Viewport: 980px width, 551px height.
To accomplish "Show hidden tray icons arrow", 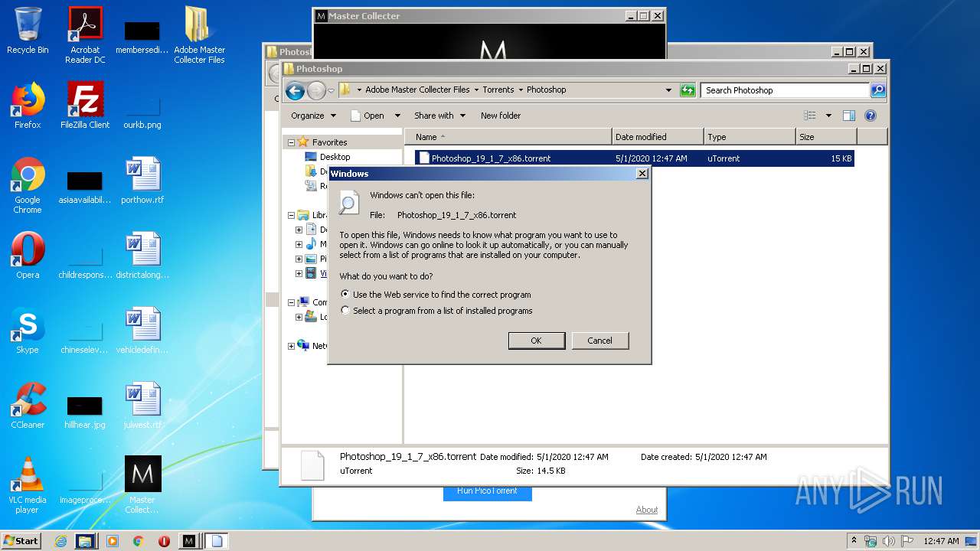I will (x=854, y=541).
